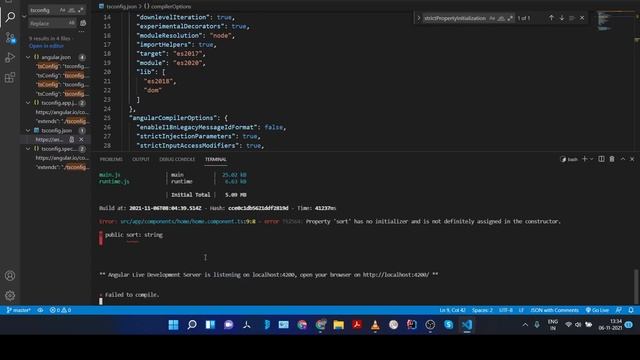Open File Explorer from the taskbar
The height and width of the screenshot is (360, 640).
click(x=339, y=325)
